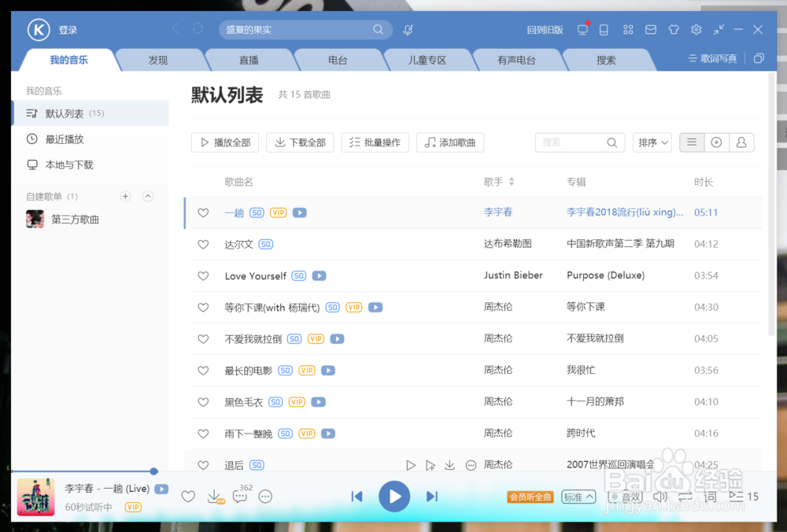Click the 回到旧版 button
Viewport: 787px width, 532px height.
point(545,30)
